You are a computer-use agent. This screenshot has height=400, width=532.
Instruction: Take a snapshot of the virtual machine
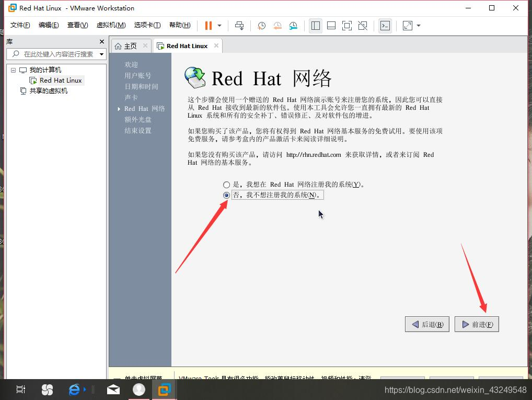tap(261, 26)
